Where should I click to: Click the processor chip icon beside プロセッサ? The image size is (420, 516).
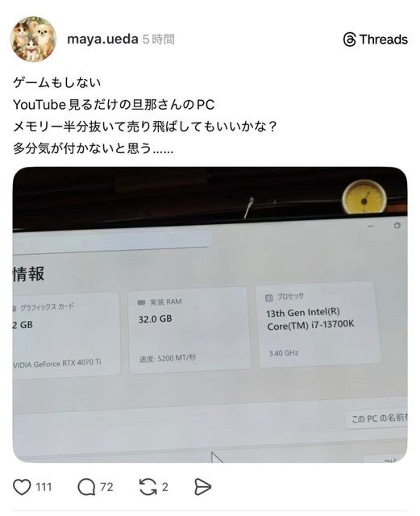pos(269,298)
